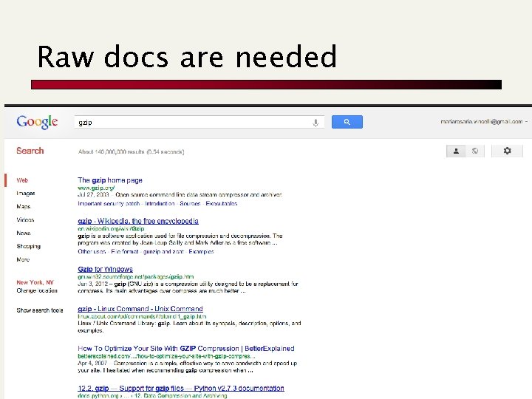Screen dimensions: 532x399
Task: Select the Videos search category
Action: coord(25,220)
